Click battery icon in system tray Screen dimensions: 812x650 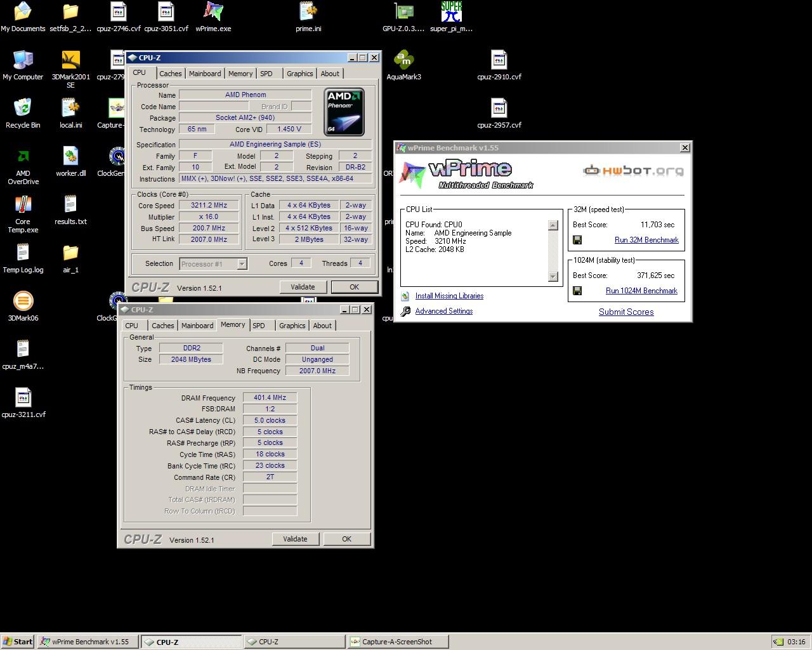pos(778,642)
